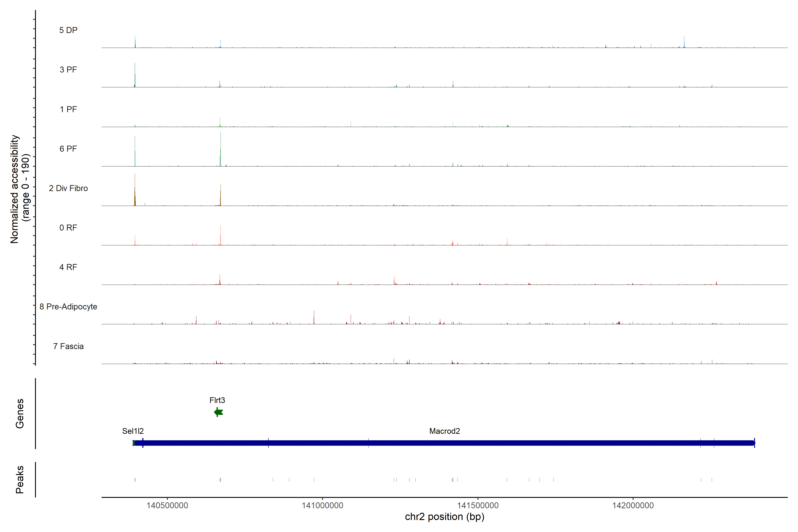Click the 2 Div Fibro track label
The height and width of the screenshot is (532, 798).
coord(68,188)
